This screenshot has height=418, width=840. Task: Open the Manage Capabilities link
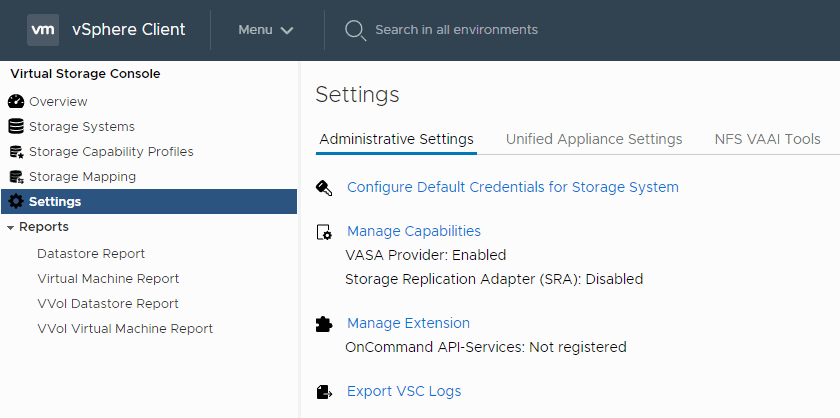point(413,231)
